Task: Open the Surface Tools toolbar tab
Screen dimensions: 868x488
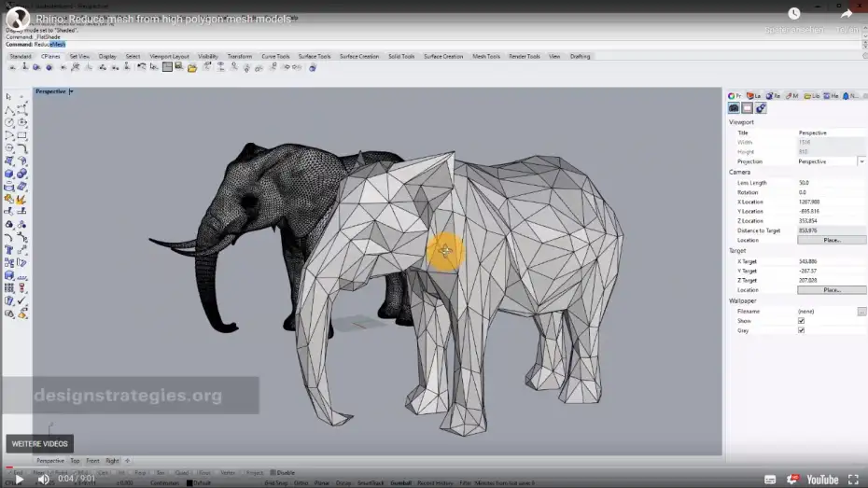Action: 315,56
